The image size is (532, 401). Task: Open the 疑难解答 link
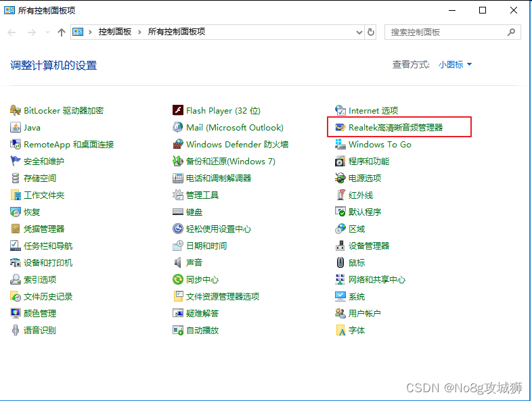tap(202, 313)
